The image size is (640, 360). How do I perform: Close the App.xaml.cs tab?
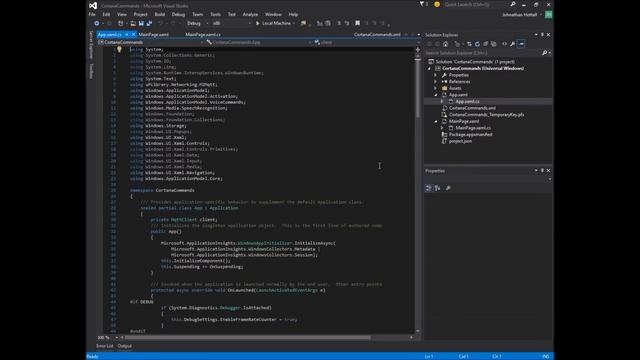coord(133,35)
